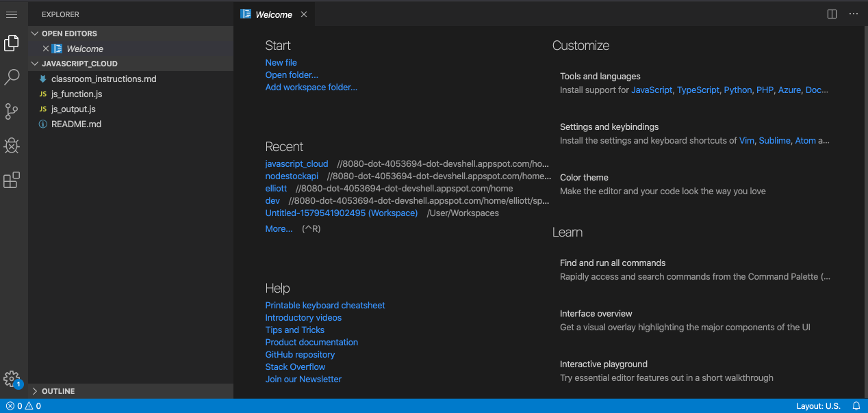Click the JS icon beside js_function.js

pos(43,94)
